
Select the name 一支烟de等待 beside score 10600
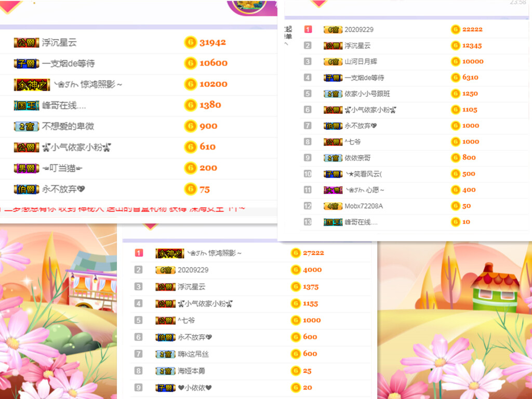click(x=69, y=63)
